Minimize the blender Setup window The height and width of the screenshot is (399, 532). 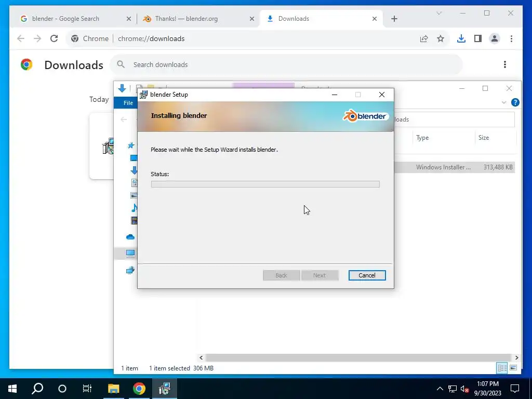click(335, 95)
